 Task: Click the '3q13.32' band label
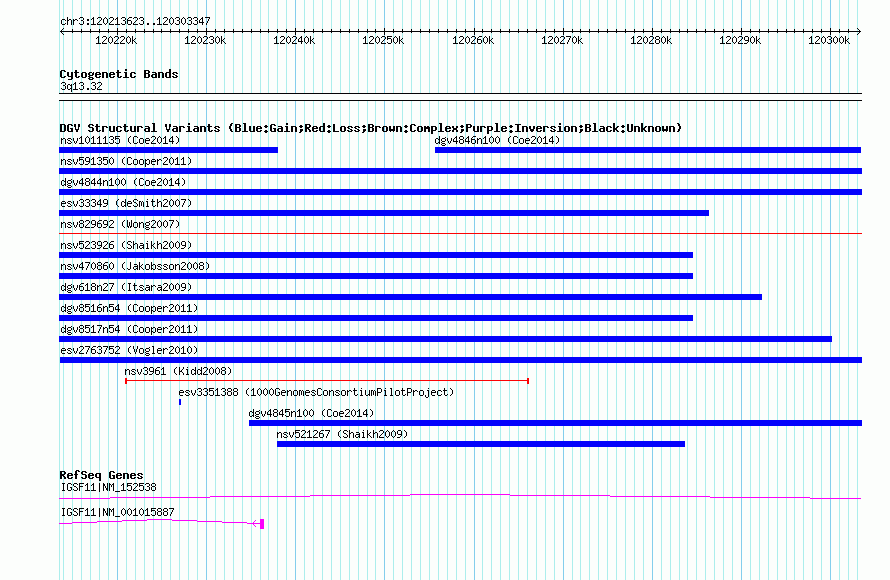pyautogui.click(x=81, y=86)
